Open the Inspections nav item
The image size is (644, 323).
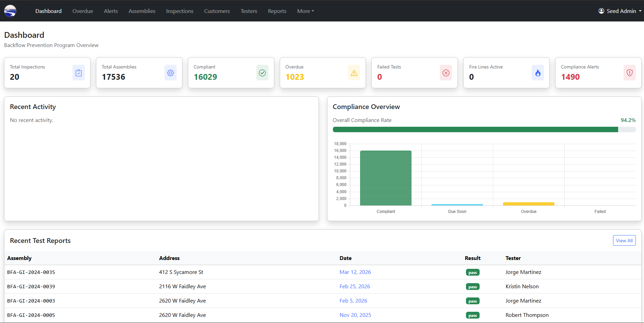(180, 11)
